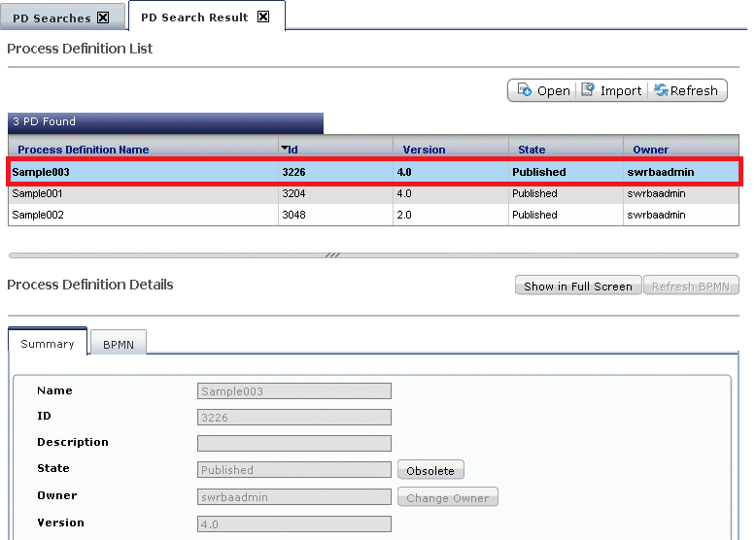Click version 4.0 of Sample001

tap(404, 193)
